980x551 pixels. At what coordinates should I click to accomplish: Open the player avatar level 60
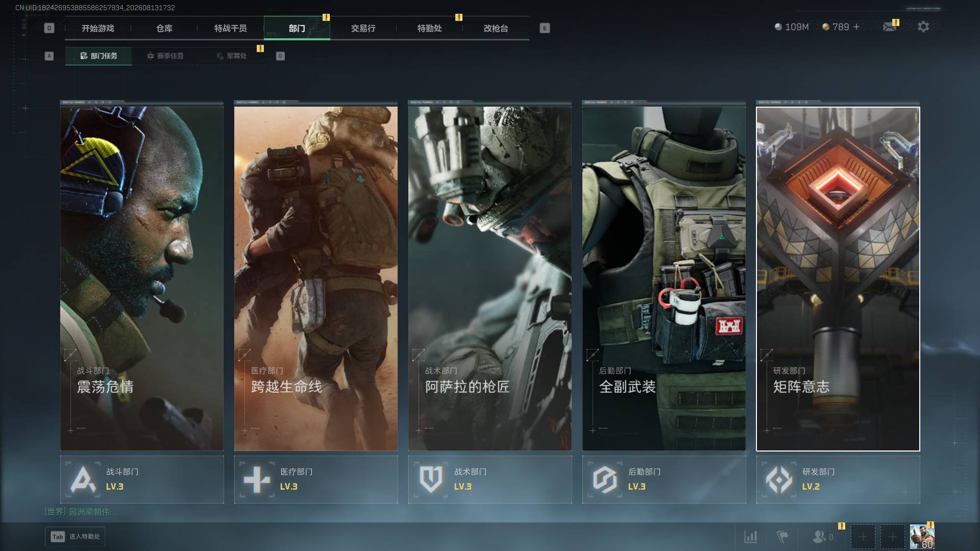click(922, 537)
